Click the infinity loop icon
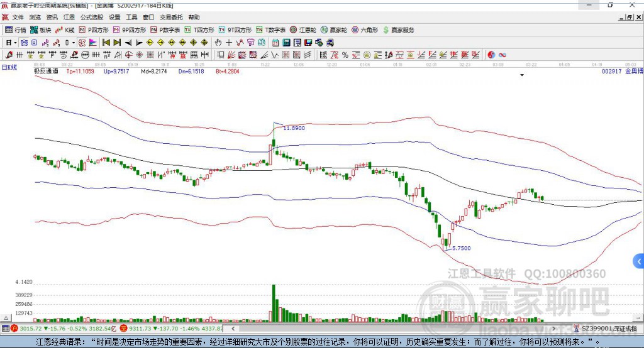This screenshot has height=348, width=644. point(502,55)
